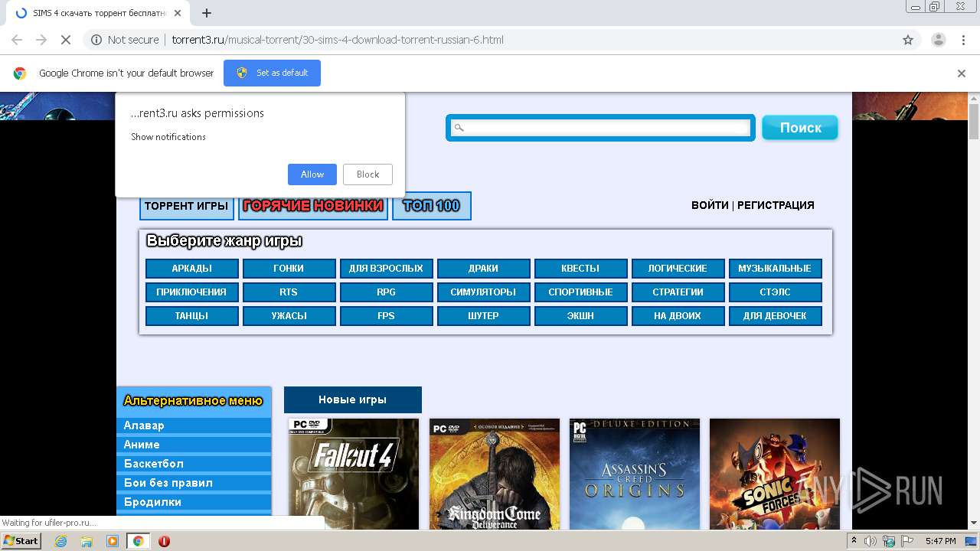Image resolution: width=980 pixels, height=551 pixels.
Task: Select the ШУТЕР genre
Action: point(483,316)
